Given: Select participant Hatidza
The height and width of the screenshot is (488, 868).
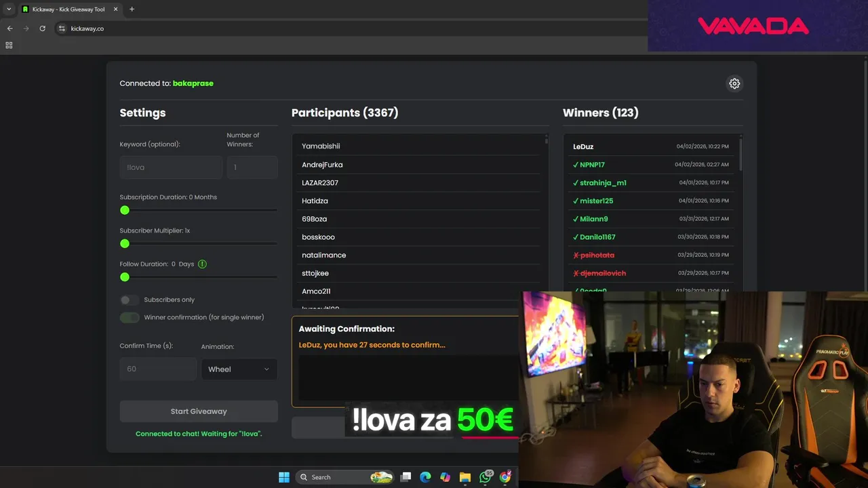Looking at the screenshot, I should click(x=420, y=201).
